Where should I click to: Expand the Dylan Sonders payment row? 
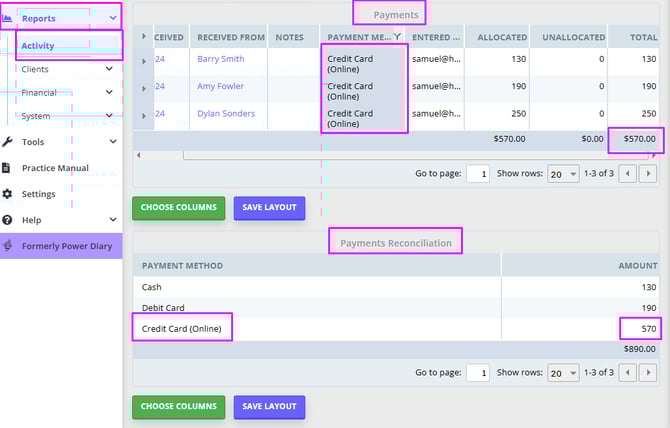click(143, 115)
